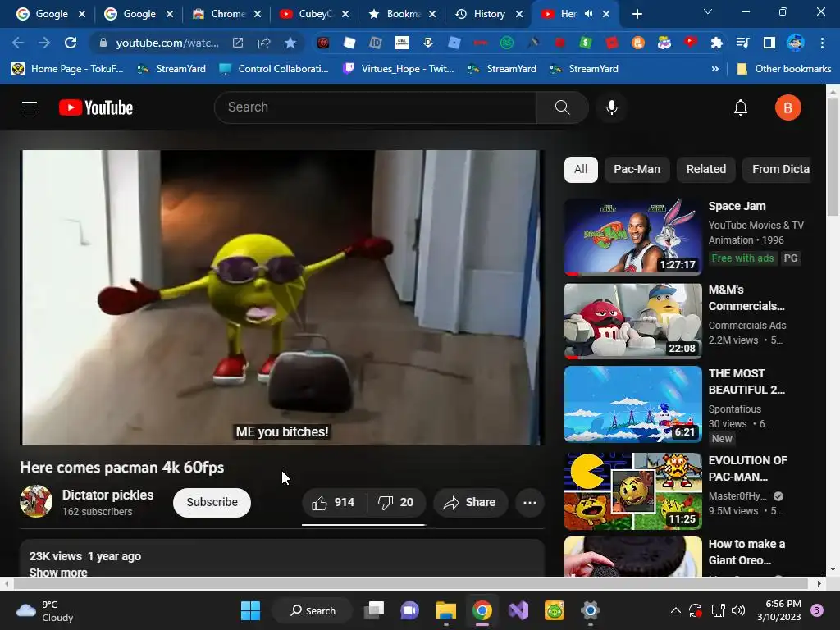The width and height of the screenshot is (840, 630).
Task: Open Visual Studio from taskbar
Action: [x=518, y=610]
